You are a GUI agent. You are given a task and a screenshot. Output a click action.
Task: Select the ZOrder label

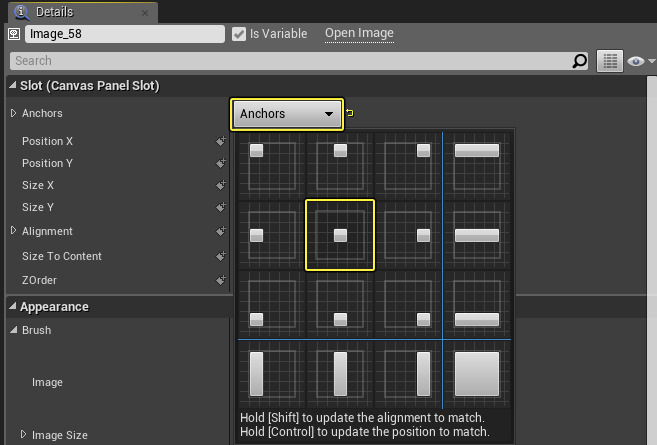click(39, 280)
